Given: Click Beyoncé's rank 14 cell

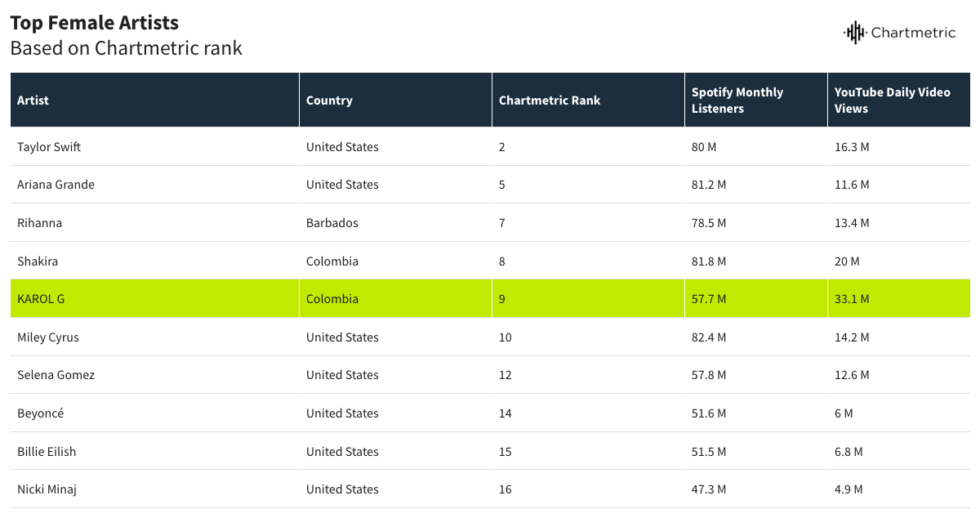Looking at the screenshot, I should [x=505, y=413].
